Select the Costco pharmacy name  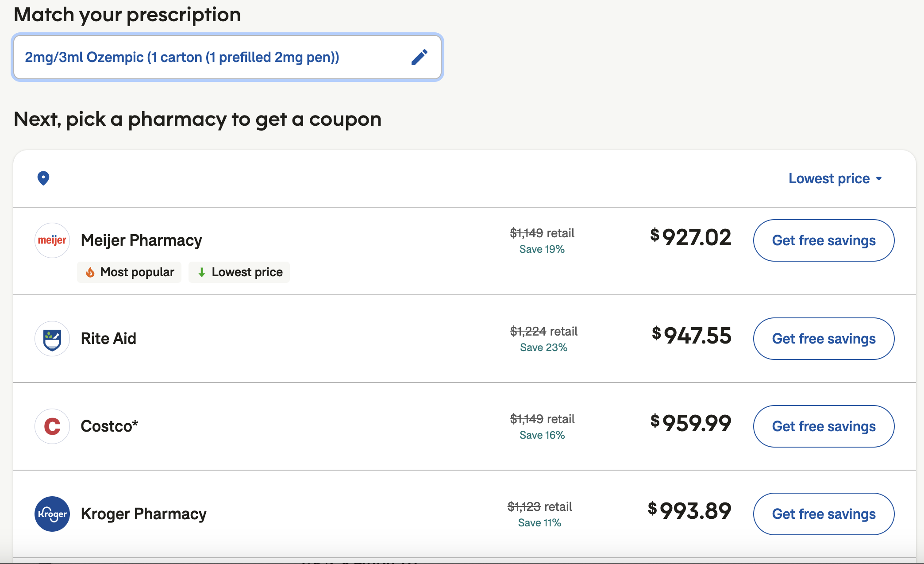[109, 426]
